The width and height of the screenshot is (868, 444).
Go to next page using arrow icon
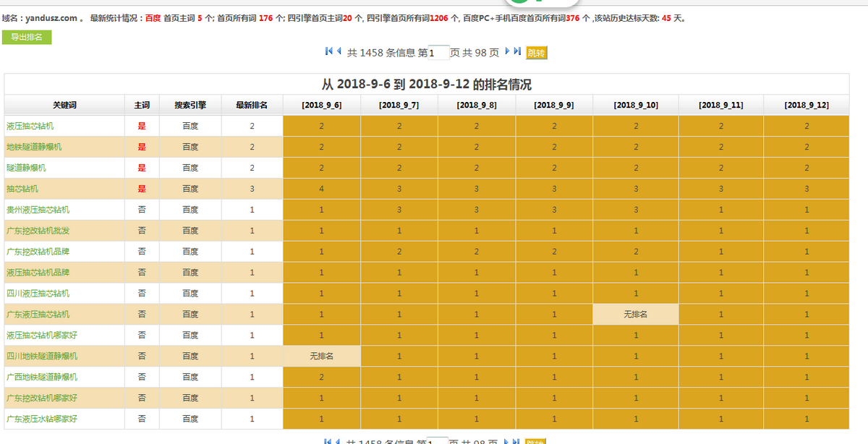tap(507, 51)
